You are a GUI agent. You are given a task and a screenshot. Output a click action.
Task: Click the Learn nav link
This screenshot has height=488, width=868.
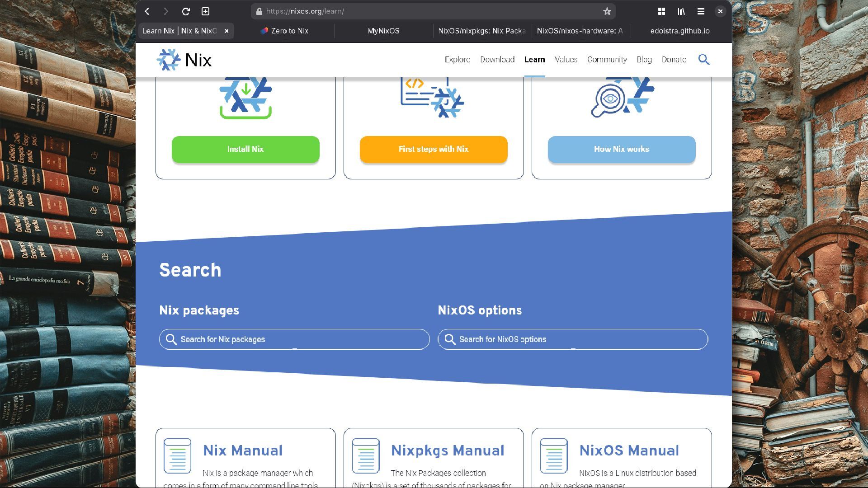535,60
